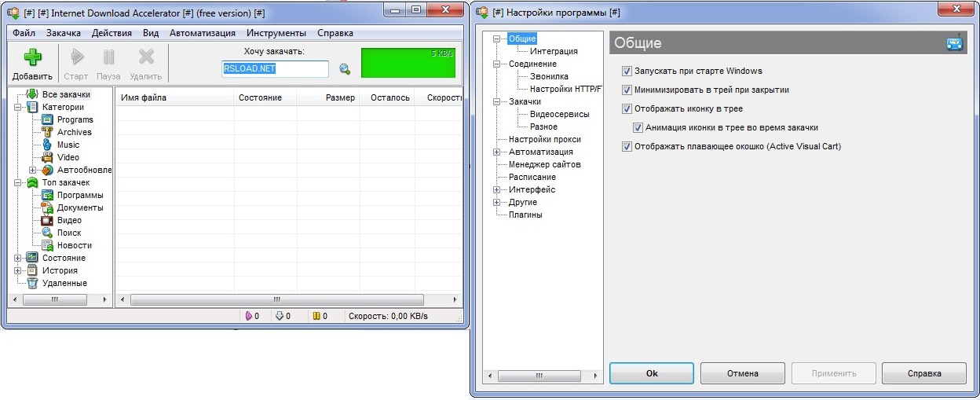Image resolution: width=980 pixels, height=400 pixels.
Task: Toggle Анимация иконки в трее checkbox
Action: (638, 127)
